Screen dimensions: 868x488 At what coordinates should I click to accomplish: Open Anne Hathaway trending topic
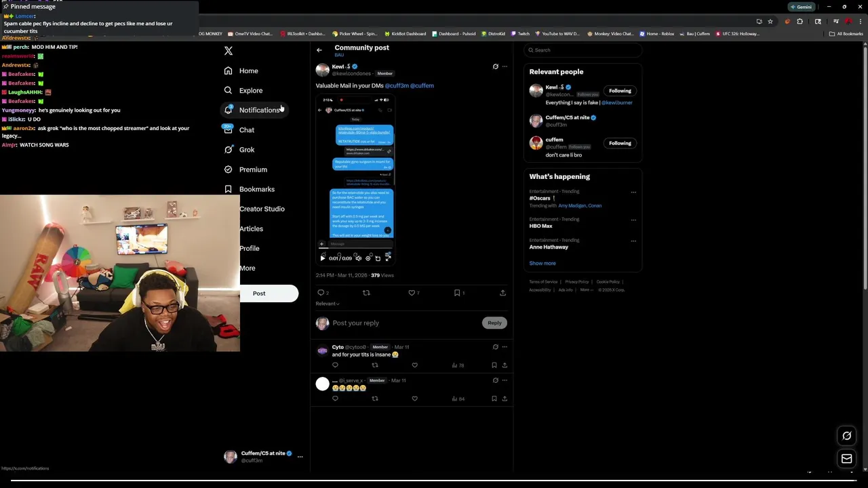(549, 247)
